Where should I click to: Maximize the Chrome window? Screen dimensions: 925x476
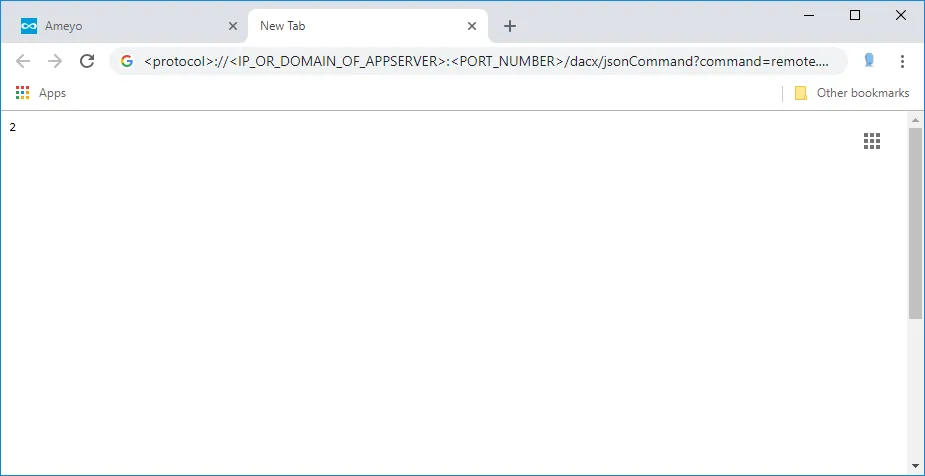pos(855,15)
